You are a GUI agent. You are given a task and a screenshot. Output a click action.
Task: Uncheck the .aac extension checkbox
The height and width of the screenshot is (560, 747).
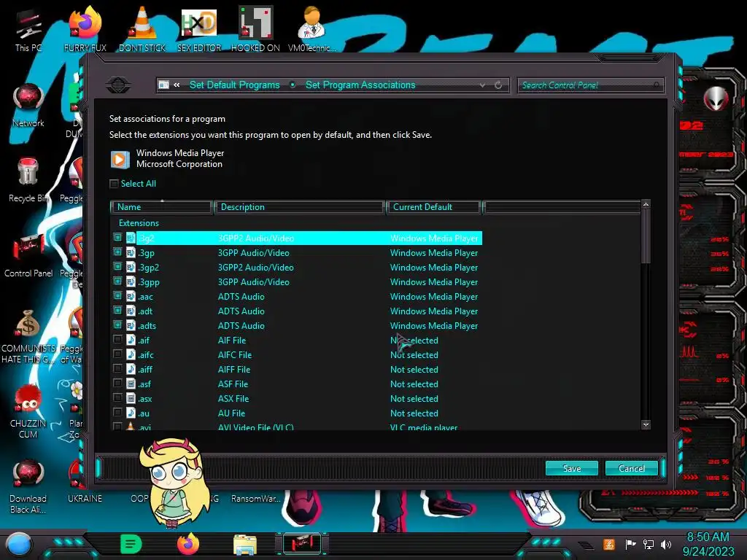coord(117,296)
